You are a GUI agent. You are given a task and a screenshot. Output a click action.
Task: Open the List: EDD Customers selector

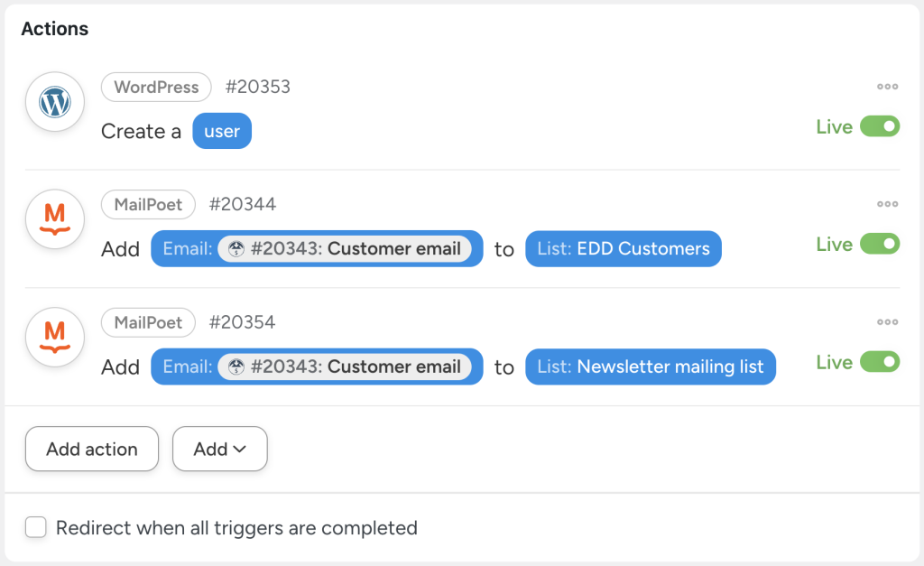623,249
